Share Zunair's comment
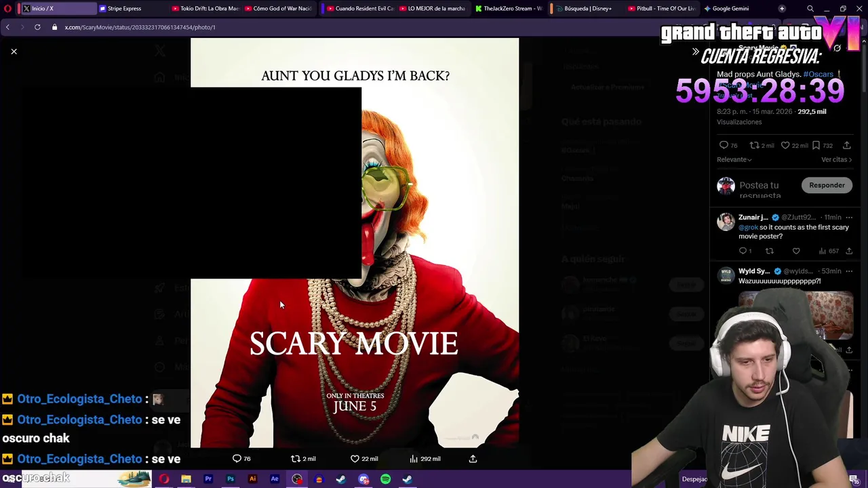The width and height of the screenshot is (868, 488). [848, 251]
